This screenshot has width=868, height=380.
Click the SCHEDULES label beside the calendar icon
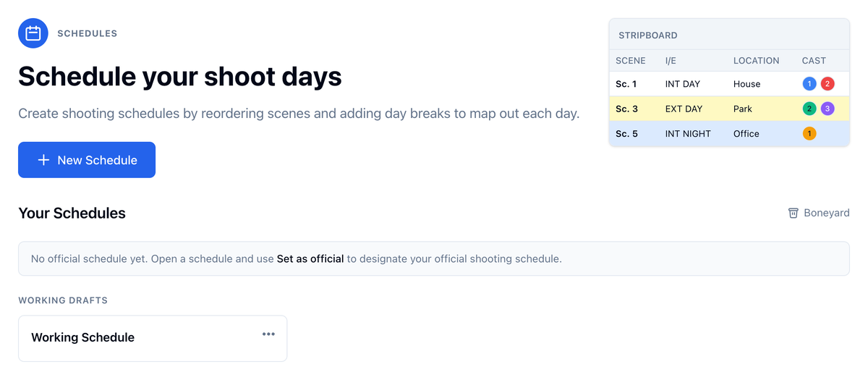point(87,33)
